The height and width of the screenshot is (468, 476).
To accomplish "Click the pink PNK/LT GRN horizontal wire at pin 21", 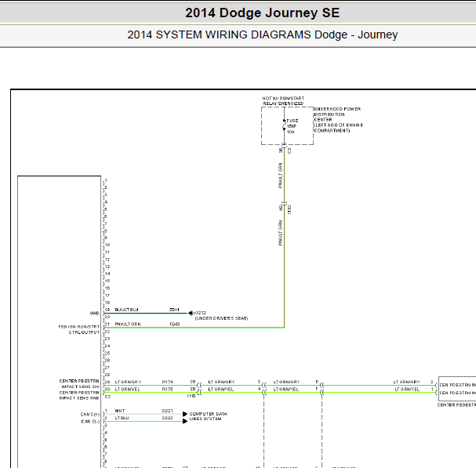I will (x=194, y=328).
